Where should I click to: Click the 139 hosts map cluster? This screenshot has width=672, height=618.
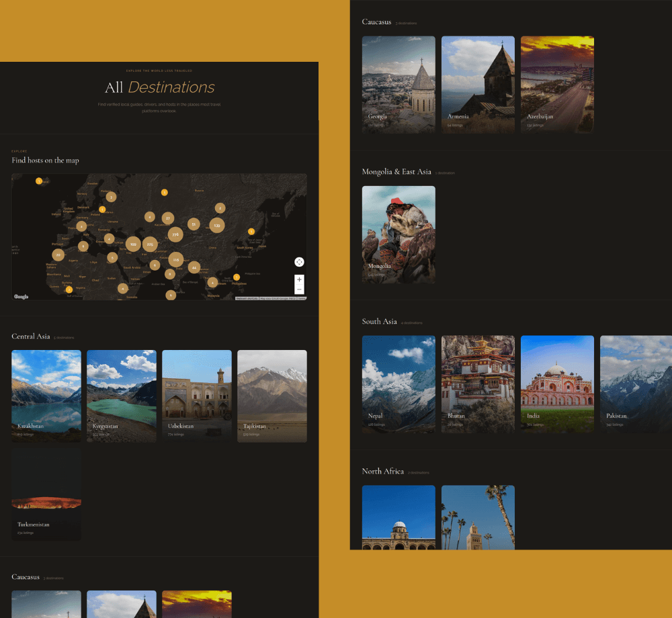pos(217,225)
